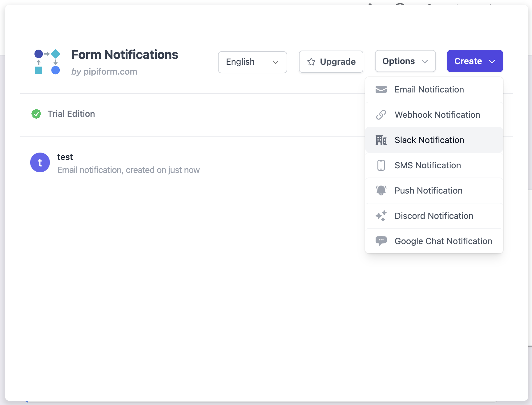Click the SMS Notification phone icon

pyautogui.click(x=381, y=165)
